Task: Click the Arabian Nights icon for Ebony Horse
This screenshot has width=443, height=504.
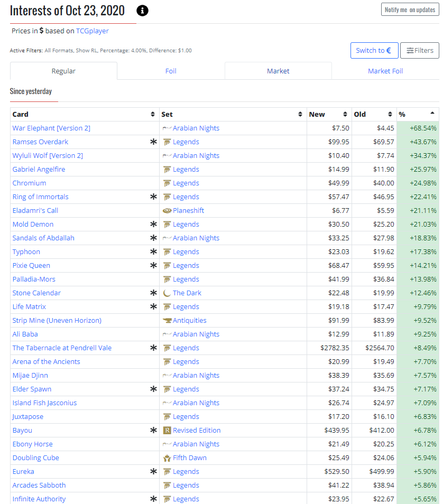Action: coord(167,444)
